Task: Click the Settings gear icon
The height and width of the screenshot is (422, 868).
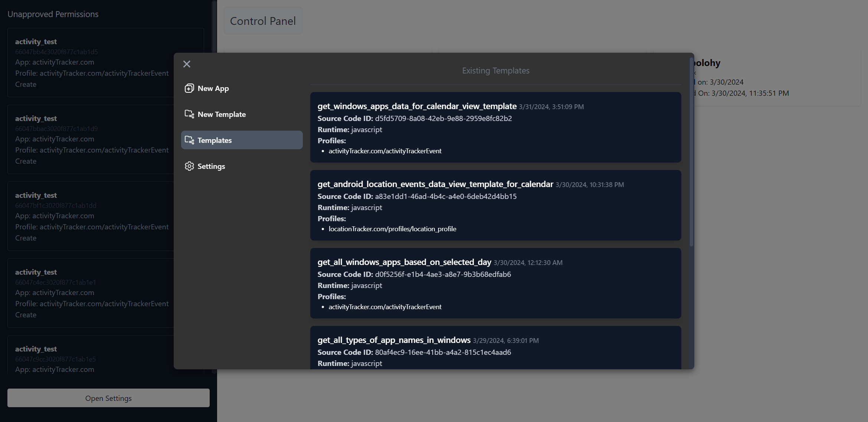Action: [x=189, y=166]
